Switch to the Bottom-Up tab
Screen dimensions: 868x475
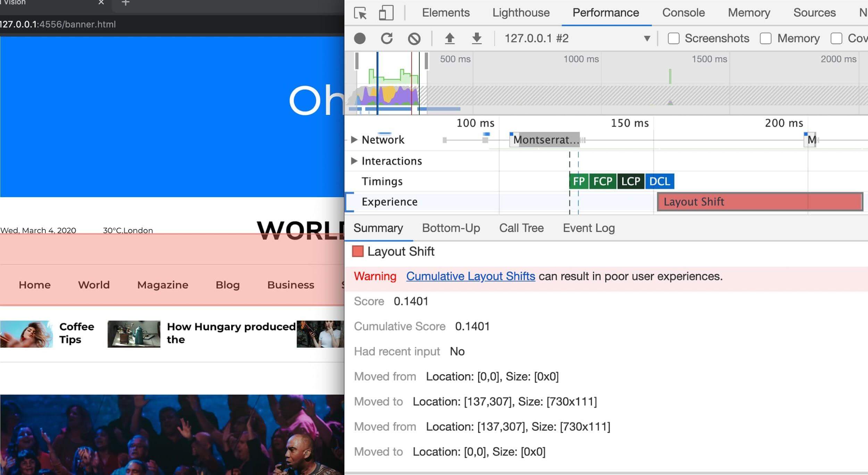coord(451,228)
